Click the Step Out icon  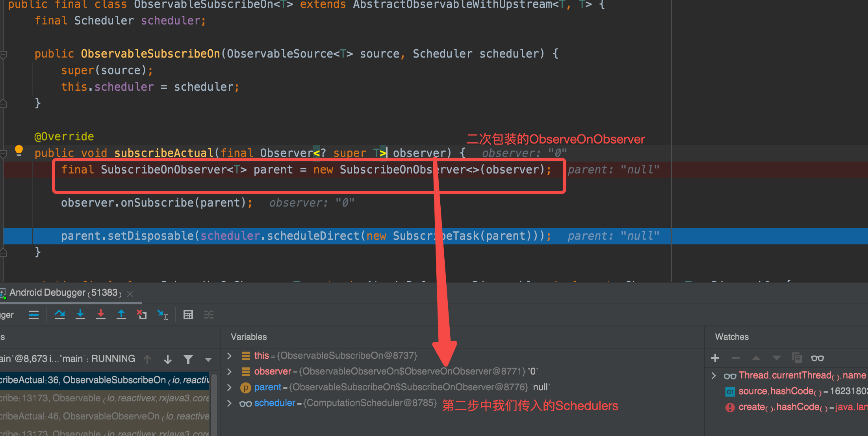point(121,315)
